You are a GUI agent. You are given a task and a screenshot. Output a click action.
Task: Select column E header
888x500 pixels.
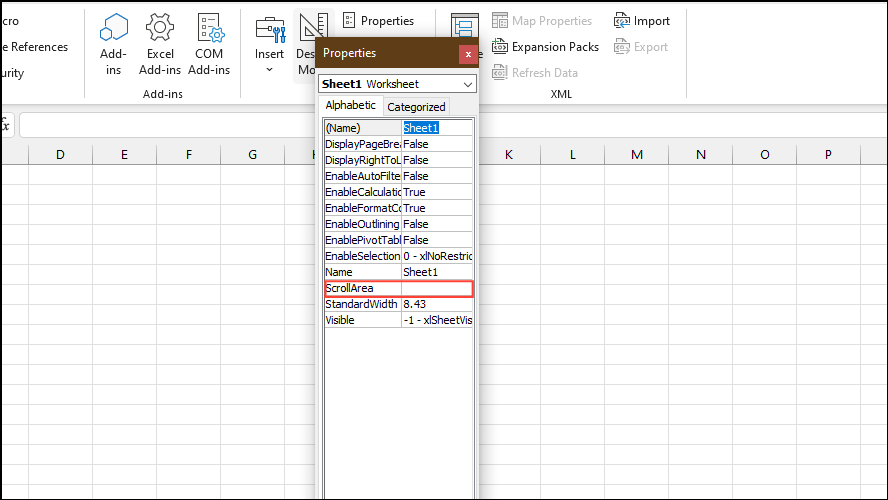coord(124,155)
